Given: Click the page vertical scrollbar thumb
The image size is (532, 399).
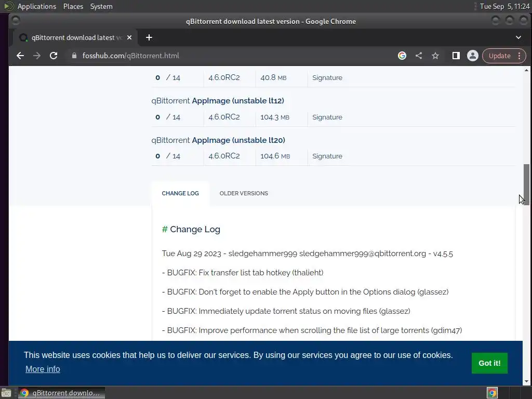Looking at the screenshot, I should click(x=526, y=184).
